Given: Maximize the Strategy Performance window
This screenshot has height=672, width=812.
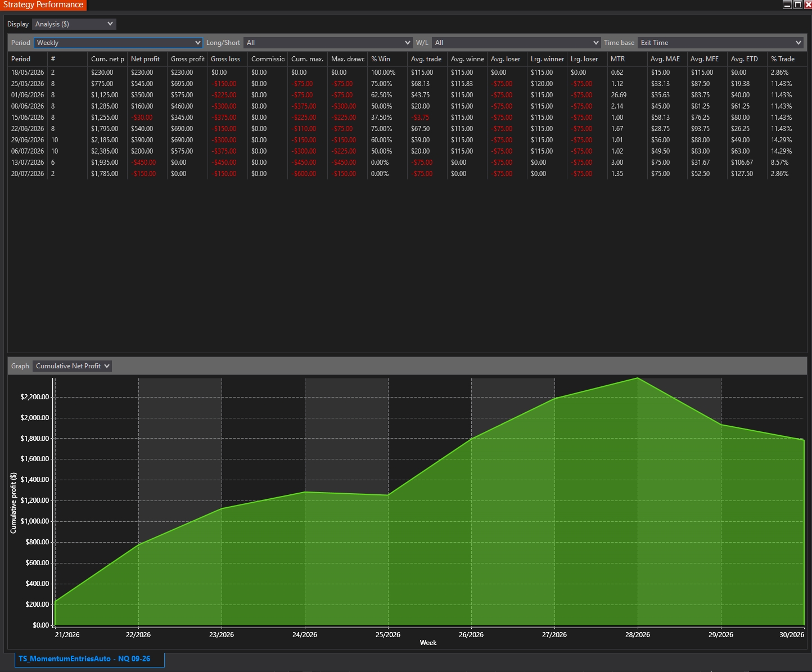Looking at the screenshot, I should pos(797,4).
